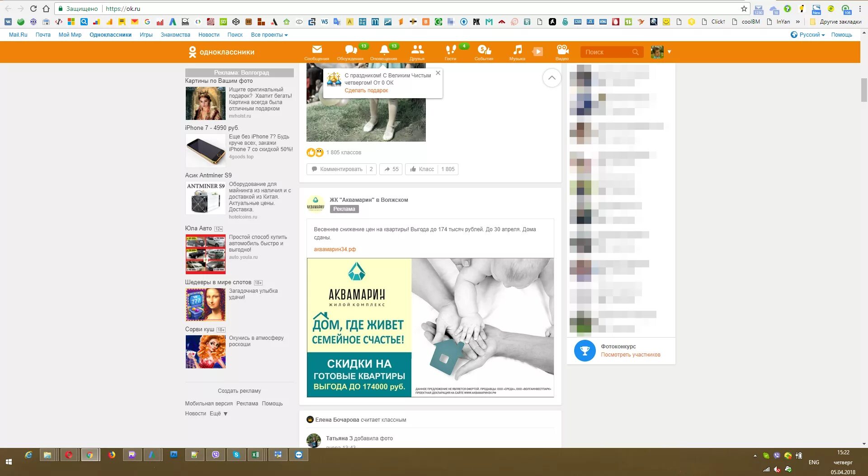This screenshot has width=868, height=476.
Task: Click the mail extension icon with 1230 badge
Action: click(759, 10)
